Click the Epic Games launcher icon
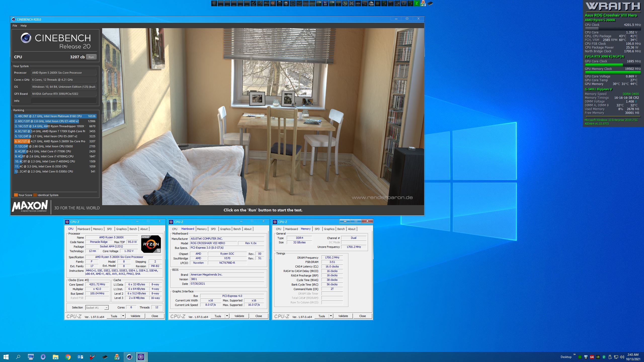 point(286,3)
